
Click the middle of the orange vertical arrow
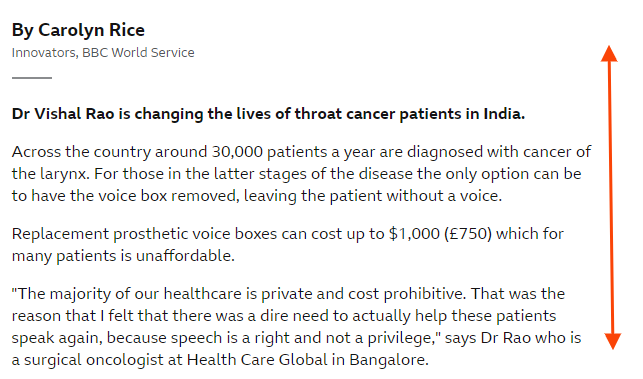611,197
